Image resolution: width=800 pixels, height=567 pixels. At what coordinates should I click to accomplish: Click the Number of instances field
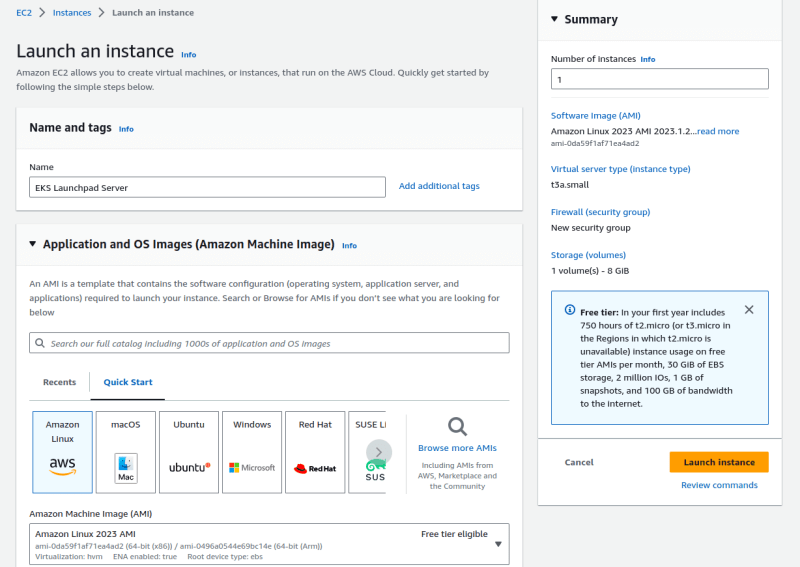660,79
